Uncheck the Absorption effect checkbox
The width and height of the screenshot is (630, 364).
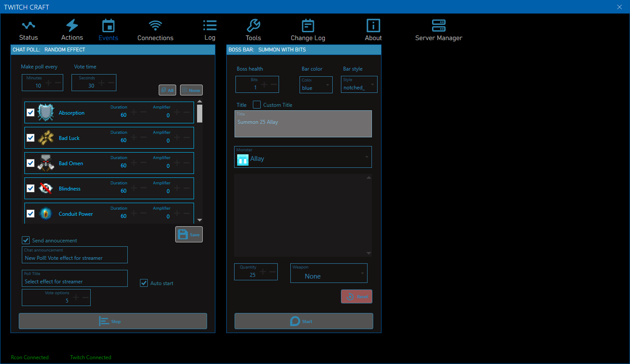(31, 113)
